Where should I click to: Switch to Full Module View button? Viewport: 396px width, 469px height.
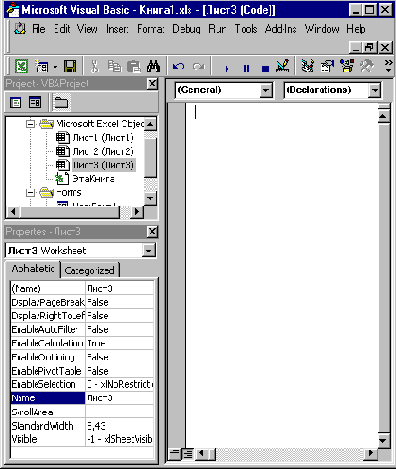click(188, 453)
